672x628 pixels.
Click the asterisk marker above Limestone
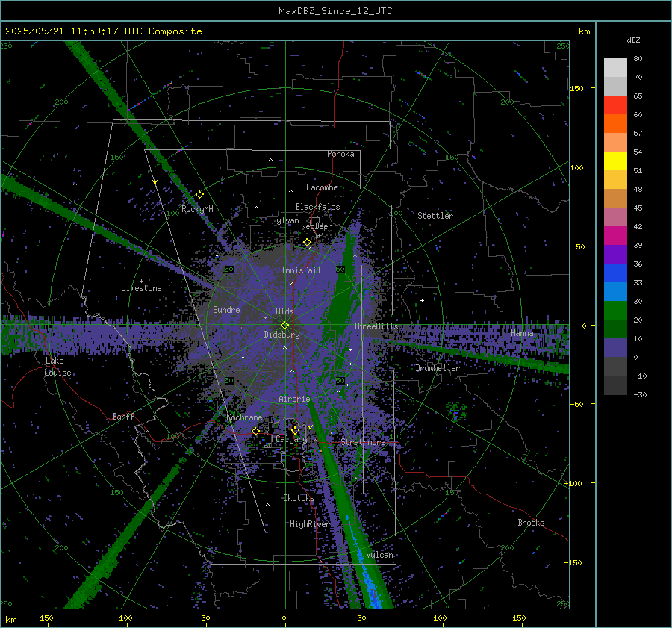click(x=141, y=281)
